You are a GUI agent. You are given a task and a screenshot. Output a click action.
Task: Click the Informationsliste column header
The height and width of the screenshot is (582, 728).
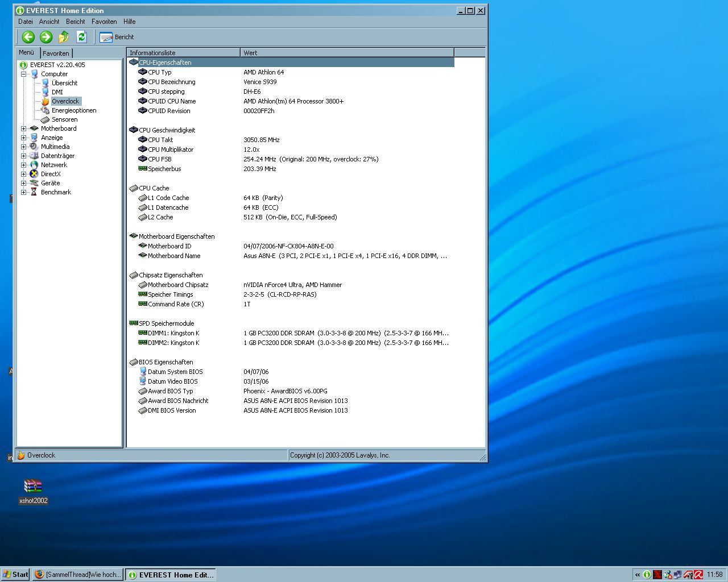(x=184, y=53)
